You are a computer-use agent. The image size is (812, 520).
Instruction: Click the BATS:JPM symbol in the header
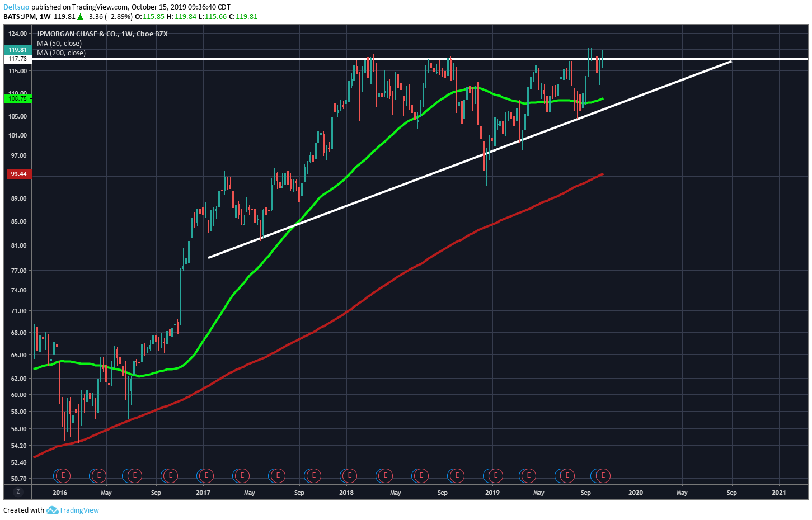20,17
